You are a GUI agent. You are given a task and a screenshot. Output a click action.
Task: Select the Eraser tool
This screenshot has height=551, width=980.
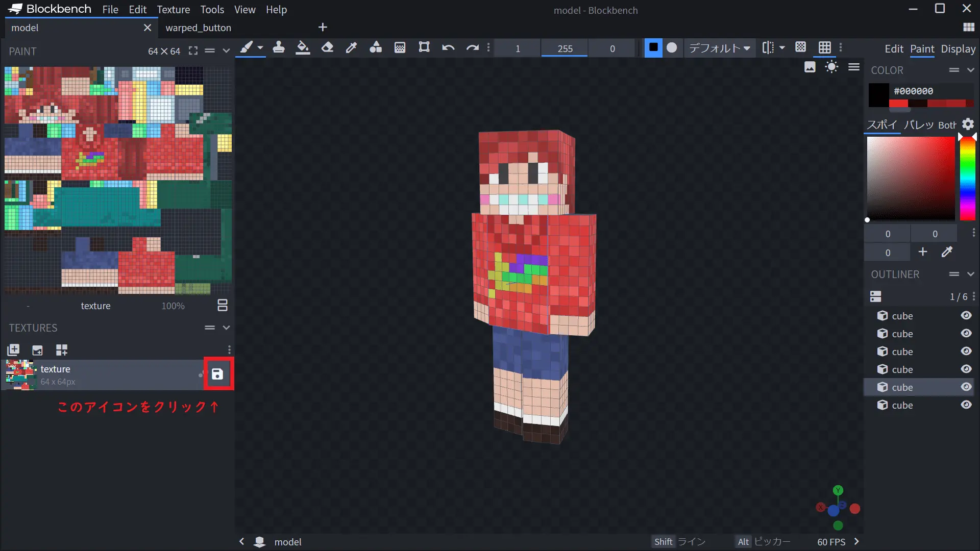327,48
